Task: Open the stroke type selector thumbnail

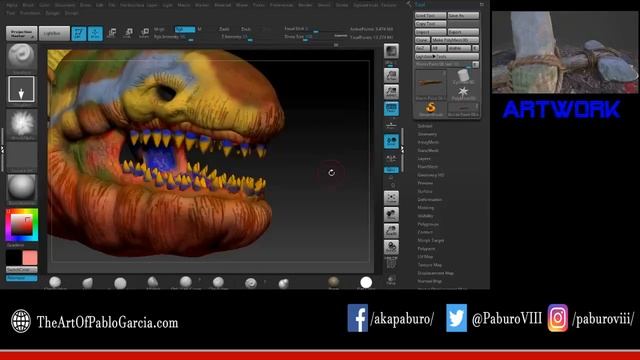Action: [22, 89]
